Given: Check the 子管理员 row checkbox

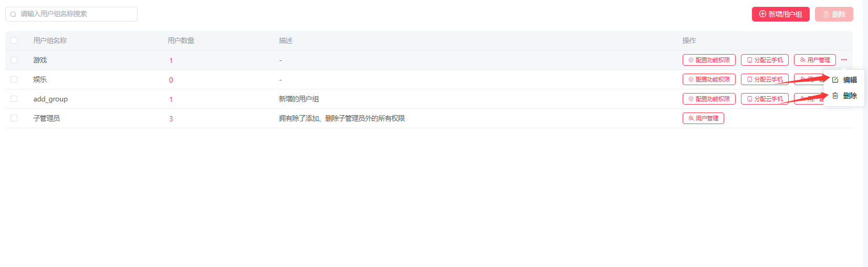Looking at the screenshot, I should coord(14,118).
